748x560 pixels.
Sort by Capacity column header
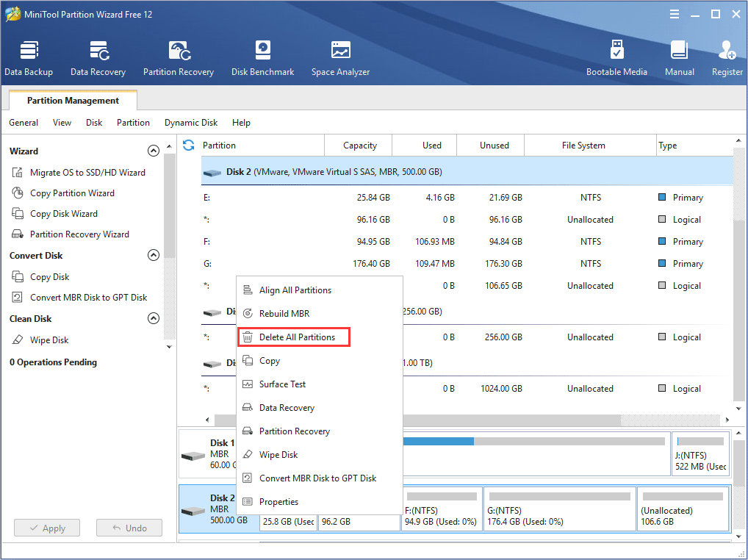click(x=359, y=146)
